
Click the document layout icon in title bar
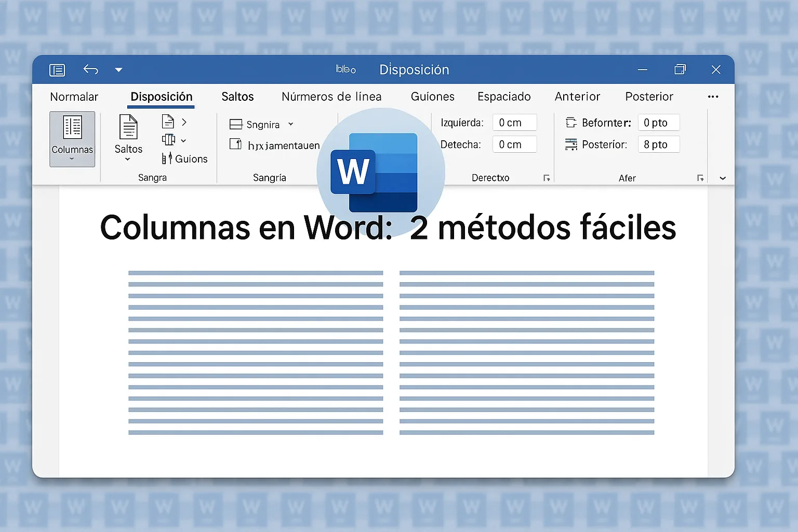pos(57,70)
